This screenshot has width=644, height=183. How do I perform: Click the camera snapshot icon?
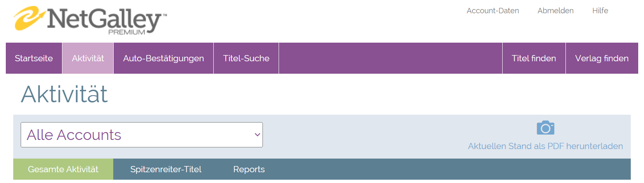click(x=545, y=128)
